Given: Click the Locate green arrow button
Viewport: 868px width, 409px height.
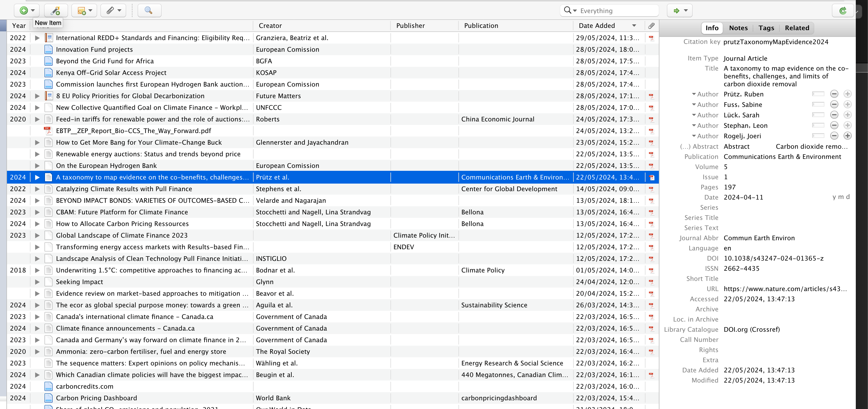Looking at the screenshot, I should [x=680, y=10].
